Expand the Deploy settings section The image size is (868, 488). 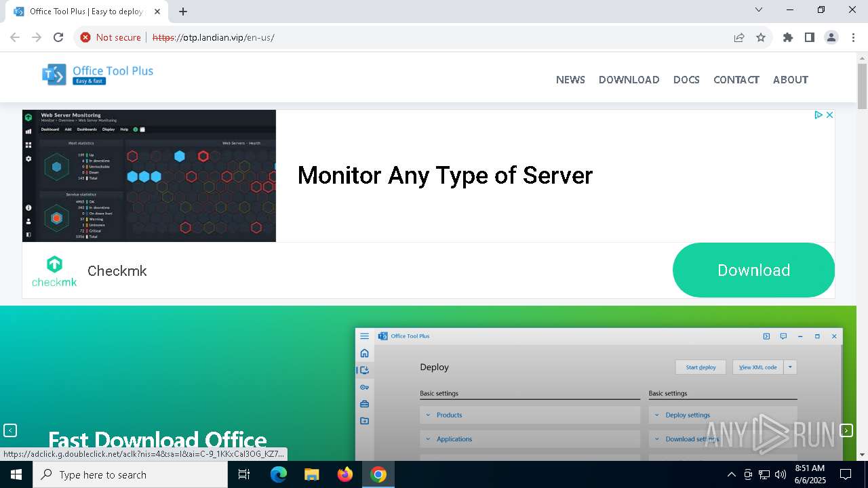723,415
